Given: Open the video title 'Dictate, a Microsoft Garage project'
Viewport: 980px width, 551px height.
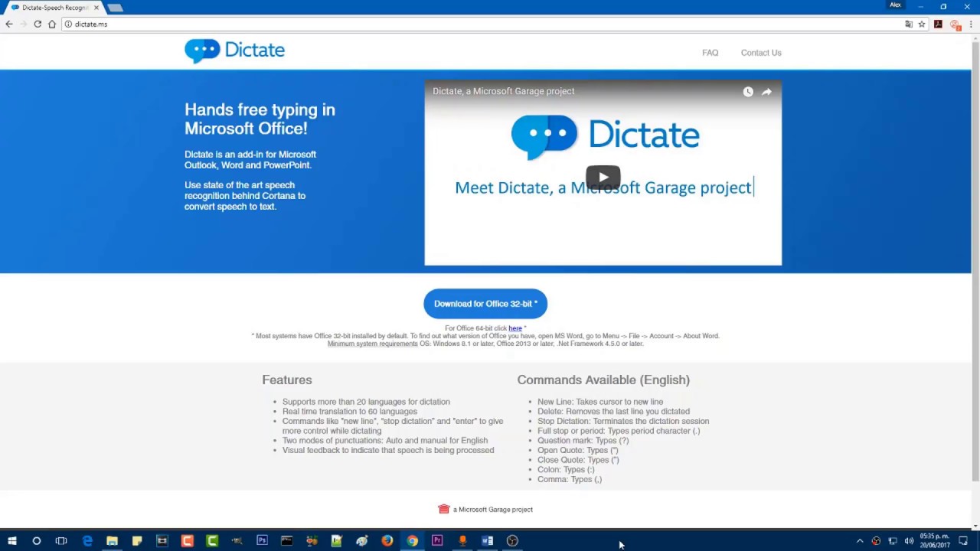Looking at the screenshot, I should point(503,91).
